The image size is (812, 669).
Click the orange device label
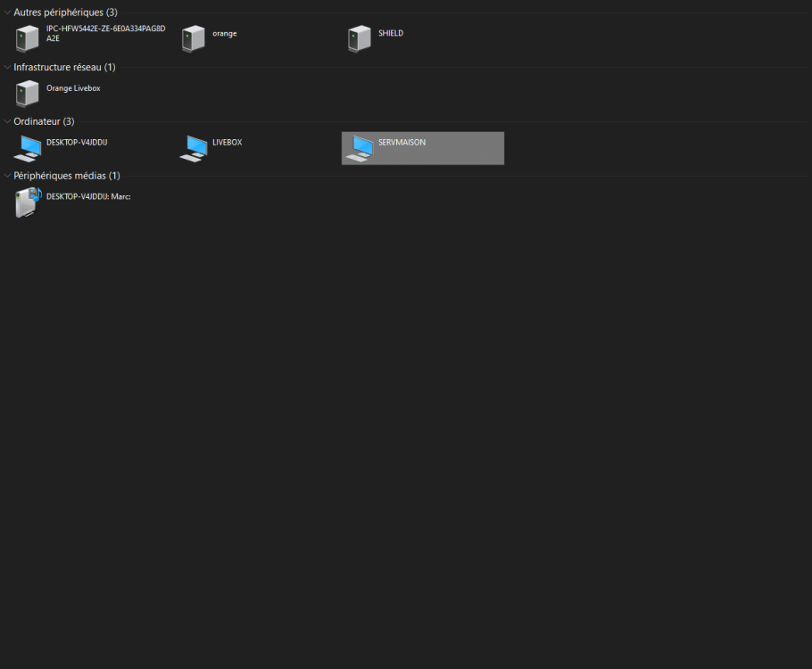(x=224, y=34)
